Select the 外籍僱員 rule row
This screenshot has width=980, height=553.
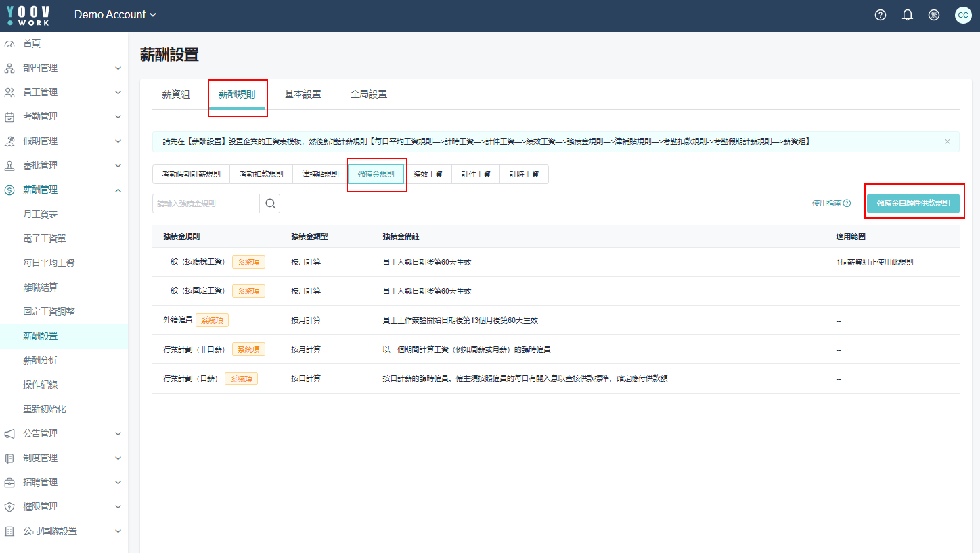pyautogui.click(x=177, y=320)
